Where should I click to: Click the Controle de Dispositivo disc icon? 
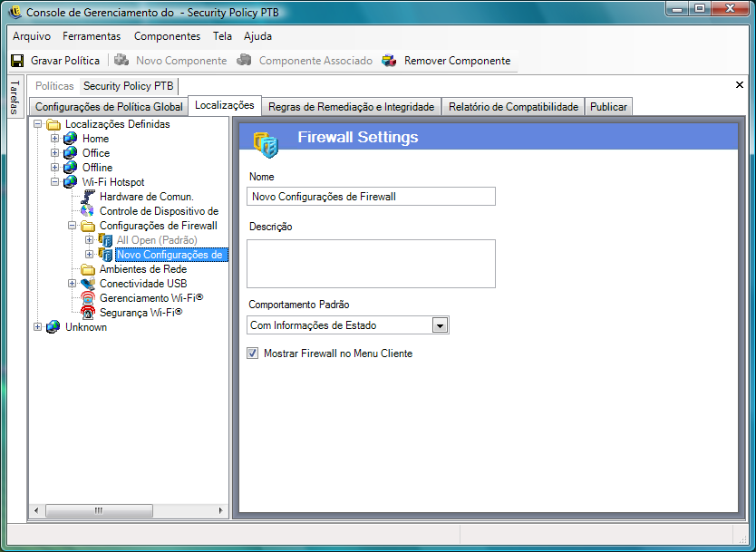click(88, 211)
